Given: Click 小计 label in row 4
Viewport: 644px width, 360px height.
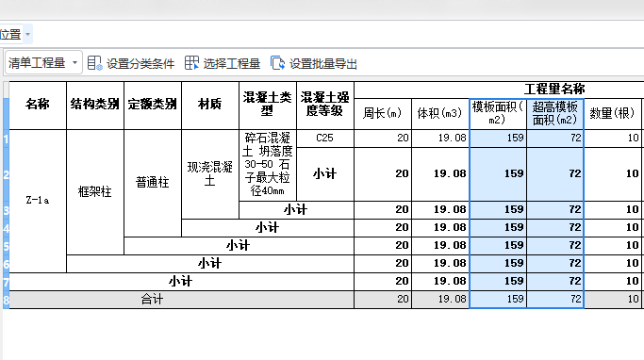Looking at the screenshot, I should 268,227.
